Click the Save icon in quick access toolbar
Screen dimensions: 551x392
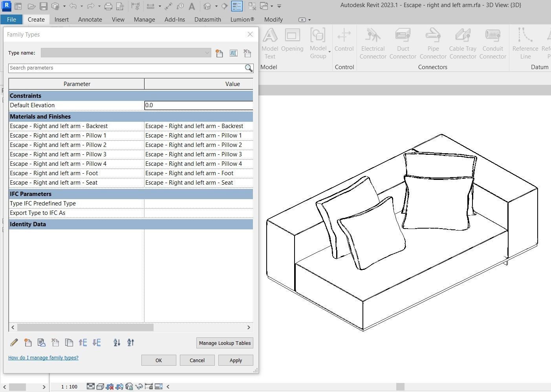[44, 6]
